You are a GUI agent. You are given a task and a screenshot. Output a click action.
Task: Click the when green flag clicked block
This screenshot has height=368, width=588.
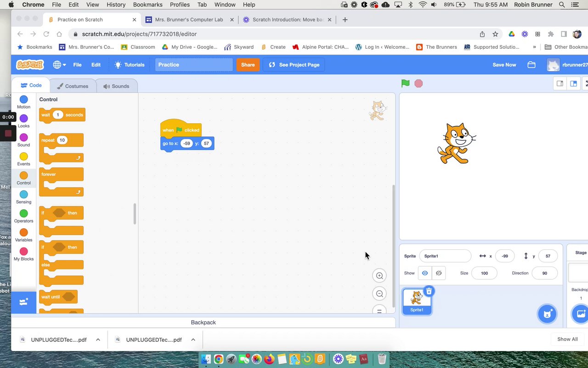click(181, 129)
